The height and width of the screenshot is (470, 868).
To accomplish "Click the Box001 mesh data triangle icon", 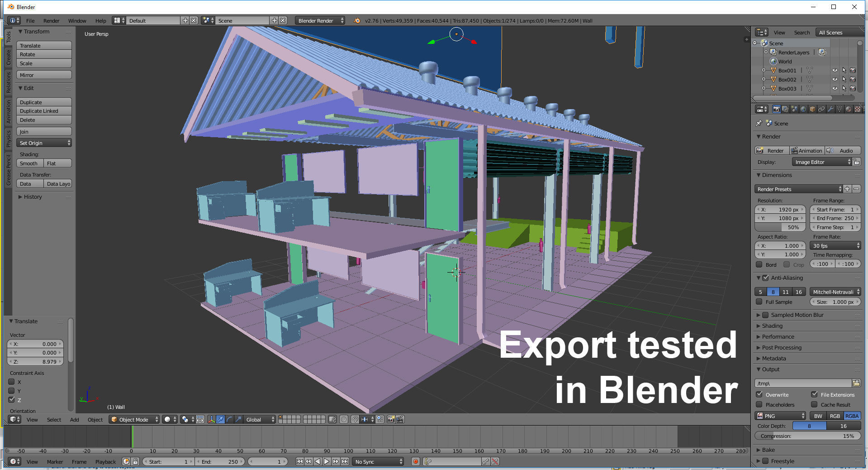I will pos(810,70).
